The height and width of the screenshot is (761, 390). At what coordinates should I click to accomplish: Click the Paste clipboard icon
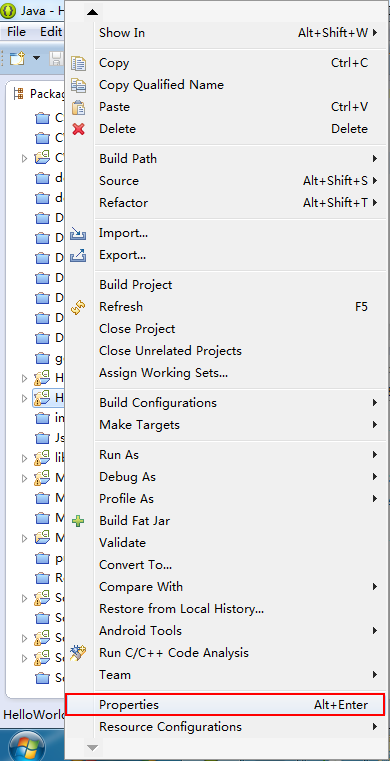click(78, 107)
